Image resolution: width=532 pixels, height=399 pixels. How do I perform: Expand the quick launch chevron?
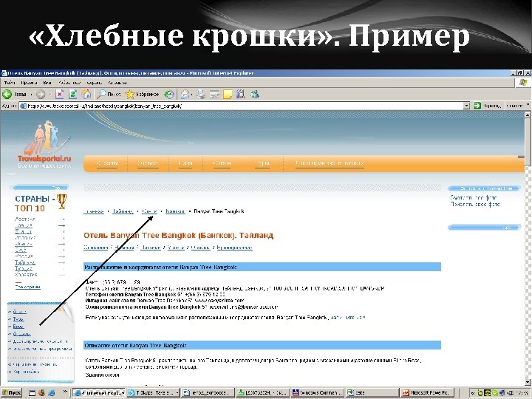pyautogui.click(x=65, y=392)
